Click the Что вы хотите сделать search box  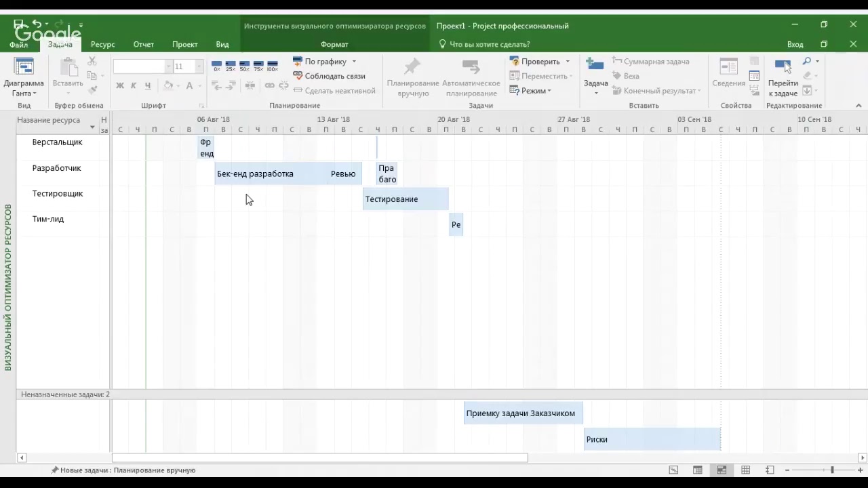tap(484, 44)
